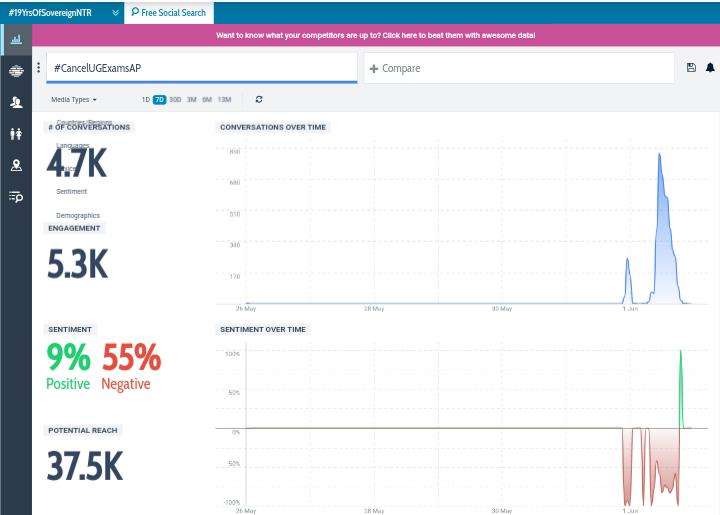Open three-dot options menu beside search
The width and height of the screenshot is (720, 515).
(x=39, y=68)
